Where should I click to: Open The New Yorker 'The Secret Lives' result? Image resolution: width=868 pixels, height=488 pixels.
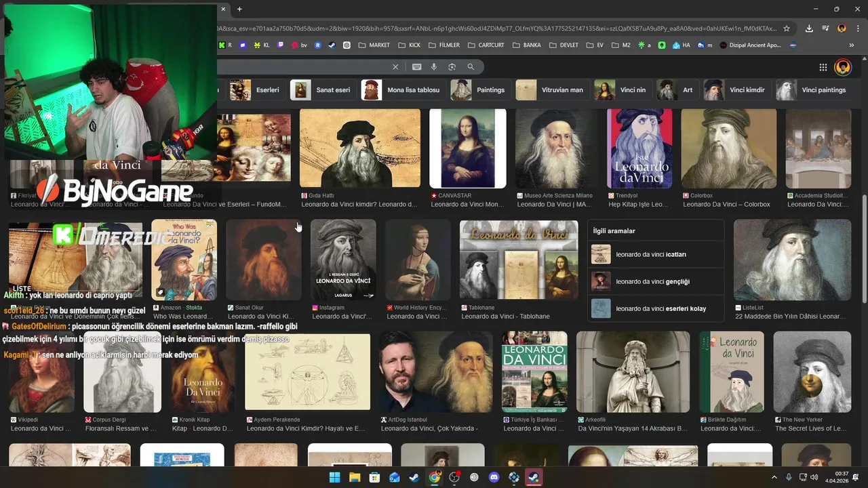(812, 372)
